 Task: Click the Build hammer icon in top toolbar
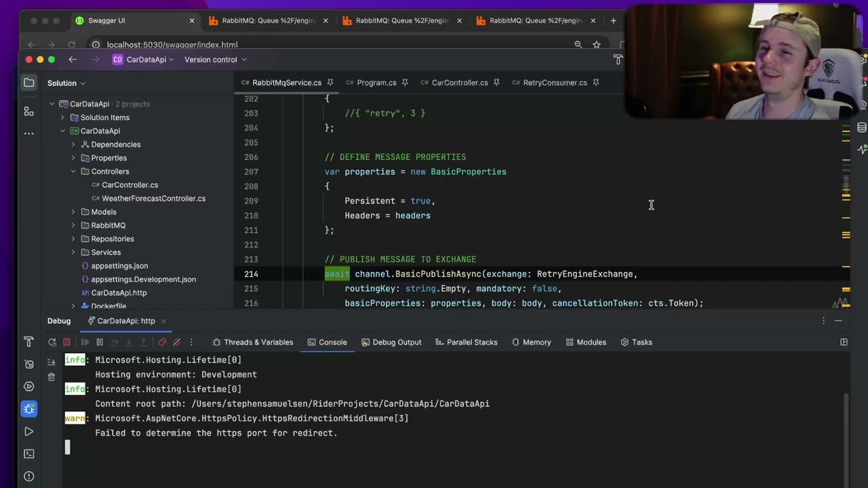click(x=618, y=60)
